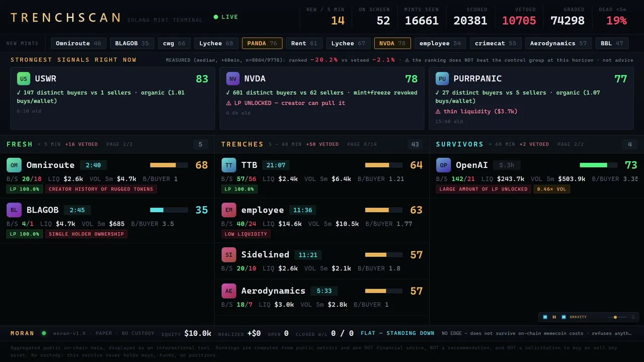Viewport: 644px width, 362px height.
Task: Click the Fresh column count badge 5
Action: (x=200, y=145)
